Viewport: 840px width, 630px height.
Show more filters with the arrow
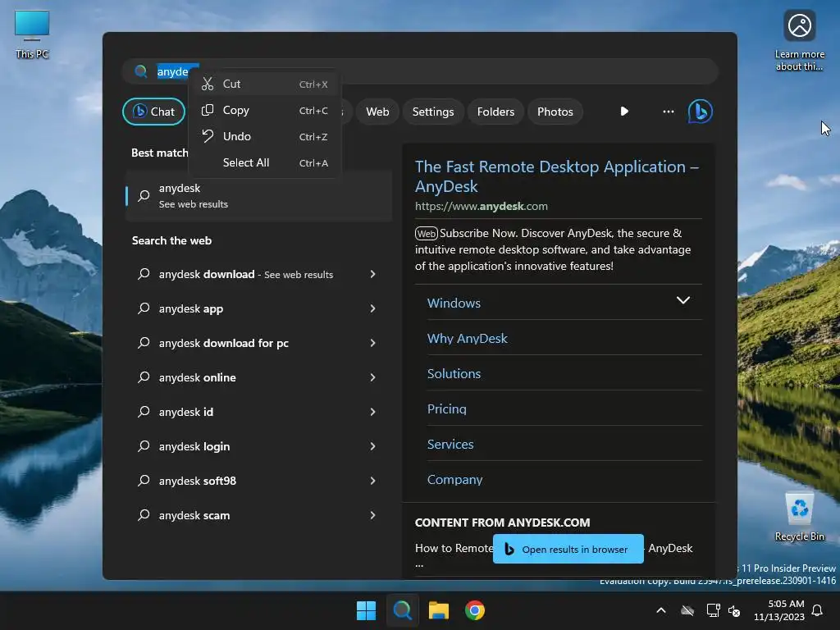click(624, 112)
